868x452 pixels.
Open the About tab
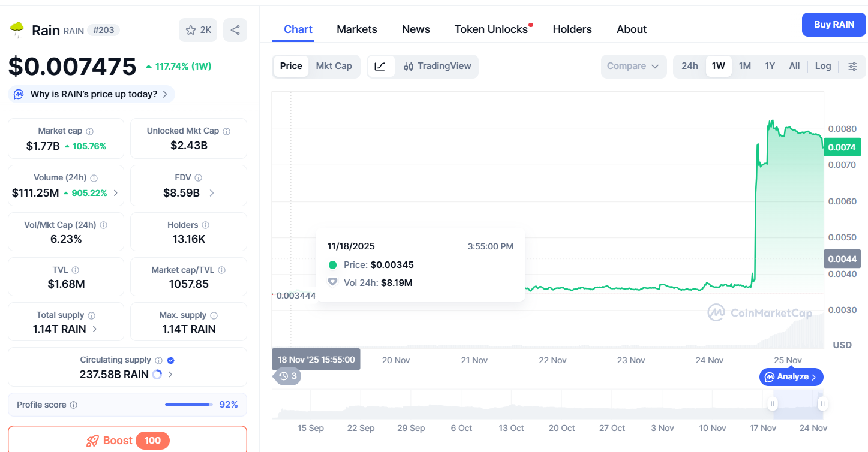pos(632,29)
